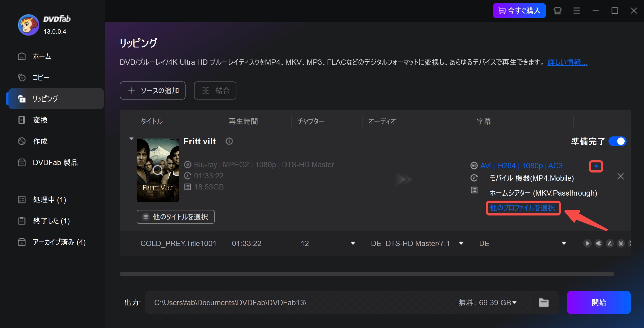Open the 変換 converter module
This screenshot has width=644, height=328.
56,120
